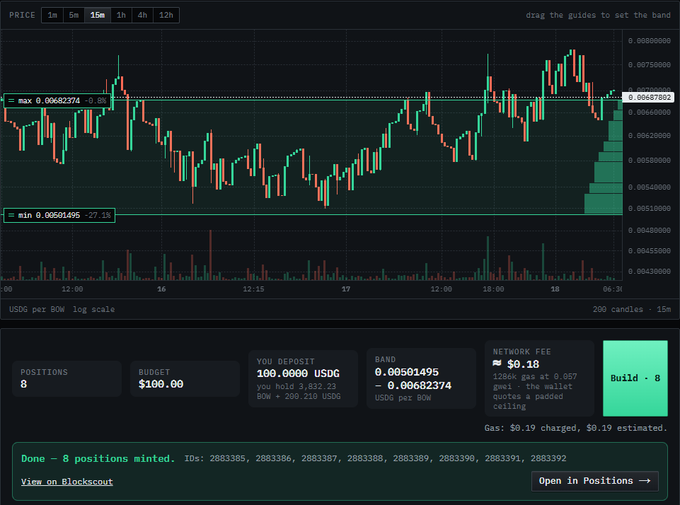The height and width of the screenshot is (505, 680).
Task: Click the Budget field showing $100.00
Action: [185, 378]
